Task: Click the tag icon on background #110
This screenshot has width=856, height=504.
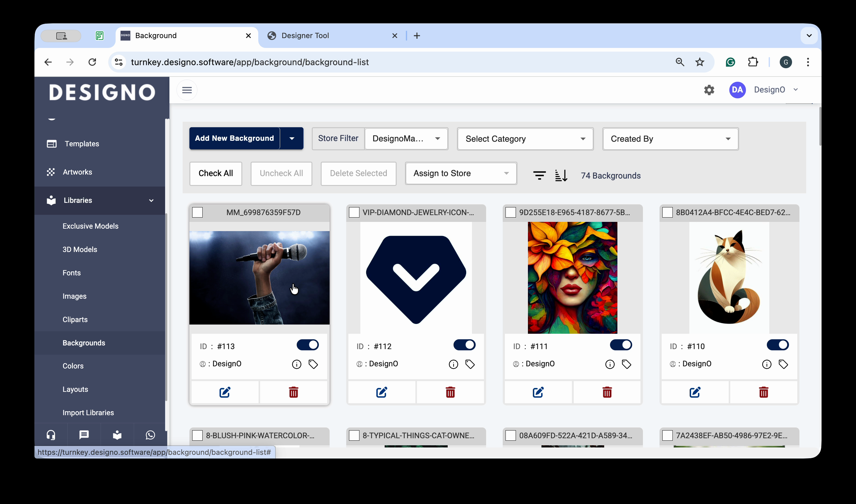Action: tap(783, 364)
